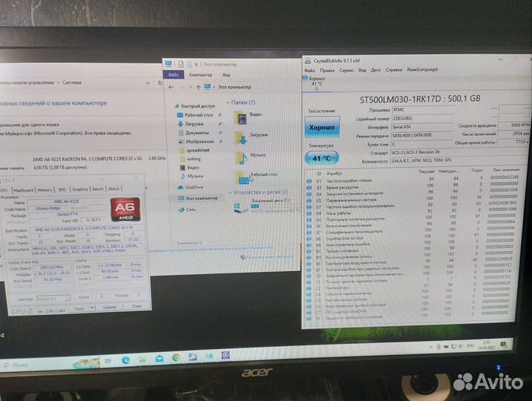
Task: Click the Текущее column header
Action: coord(427,171)
